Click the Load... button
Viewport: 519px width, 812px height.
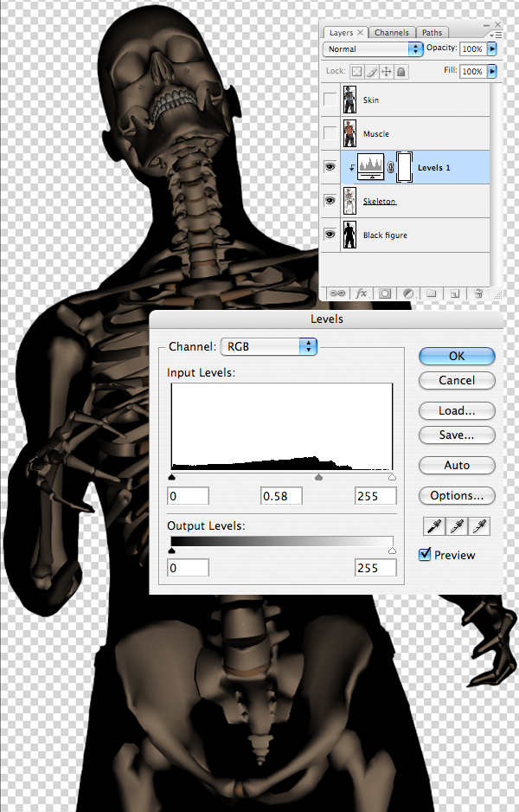pos(457,410)
